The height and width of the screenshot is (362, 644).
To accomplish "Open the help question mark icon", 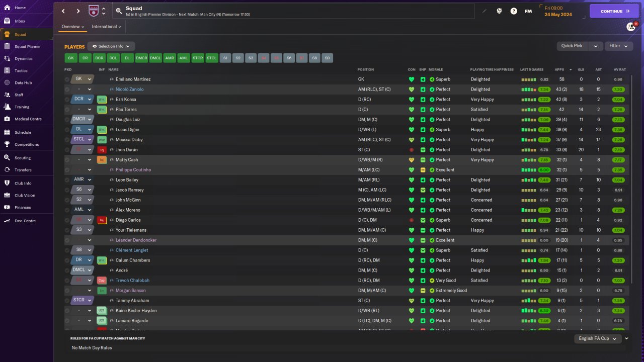I will pyautogui.click(x=514, y=11).
